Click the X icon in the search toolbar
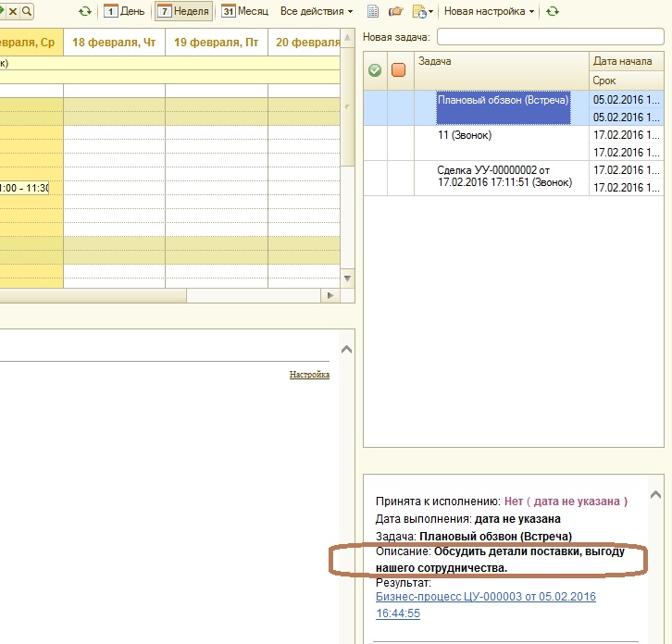The image size is (672, 644). point(13,11)
